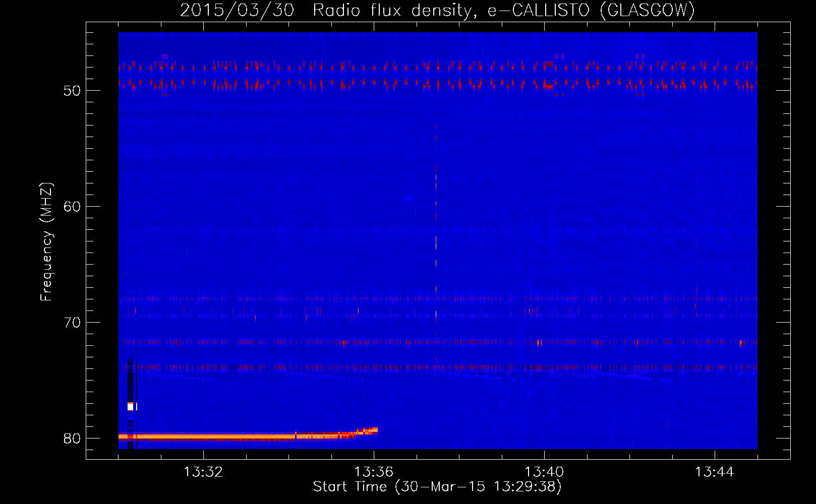
Task: Click the 13:40 time tick label
Action: (x=544, y=472)
